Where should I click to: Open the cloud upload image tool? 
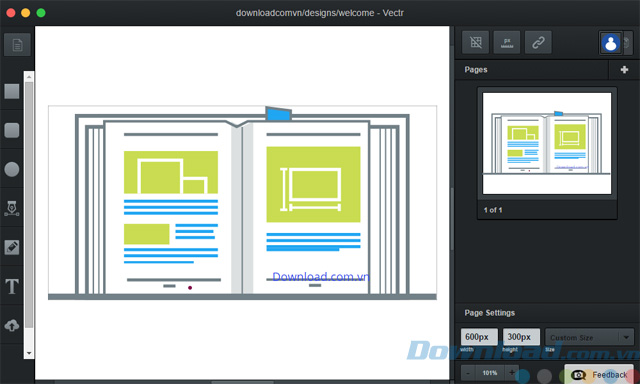[x=12, y=325]
